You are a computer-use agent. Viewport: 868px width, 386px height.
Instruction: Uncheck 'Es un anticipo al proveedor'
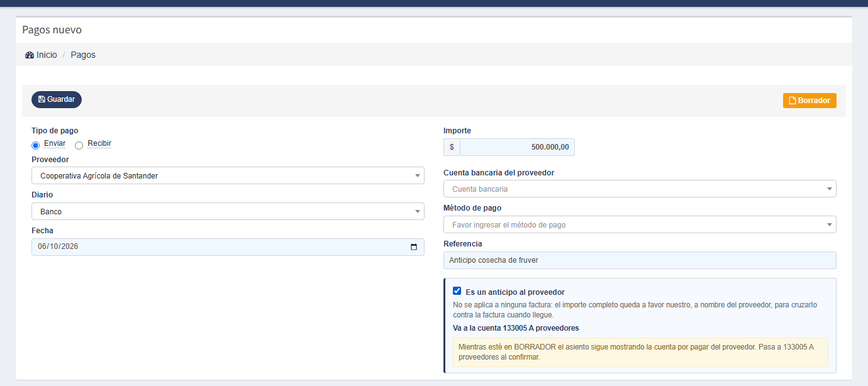457,291
